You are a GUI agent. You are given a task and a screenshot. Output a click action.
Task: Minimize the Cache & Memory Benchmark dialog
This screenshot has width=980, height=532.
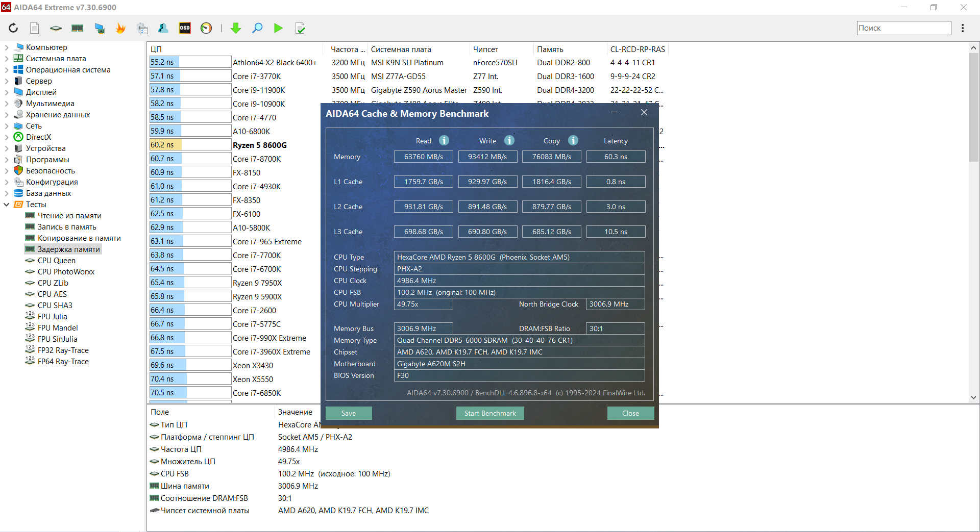(614, 113)
